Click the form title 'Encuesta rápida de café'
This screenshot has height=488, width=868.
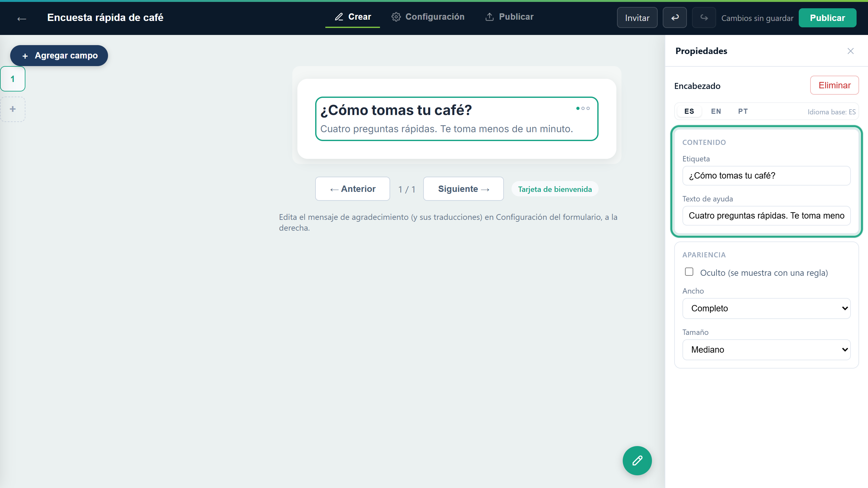pyautogui.click(x=105, y=17)
